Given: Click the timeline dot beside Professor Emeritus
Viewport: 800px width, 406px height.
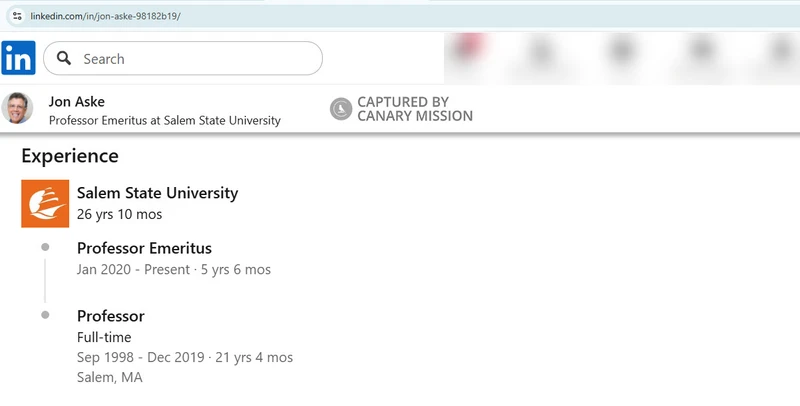Looking at the screenshot, I should (x=45, y=247).
